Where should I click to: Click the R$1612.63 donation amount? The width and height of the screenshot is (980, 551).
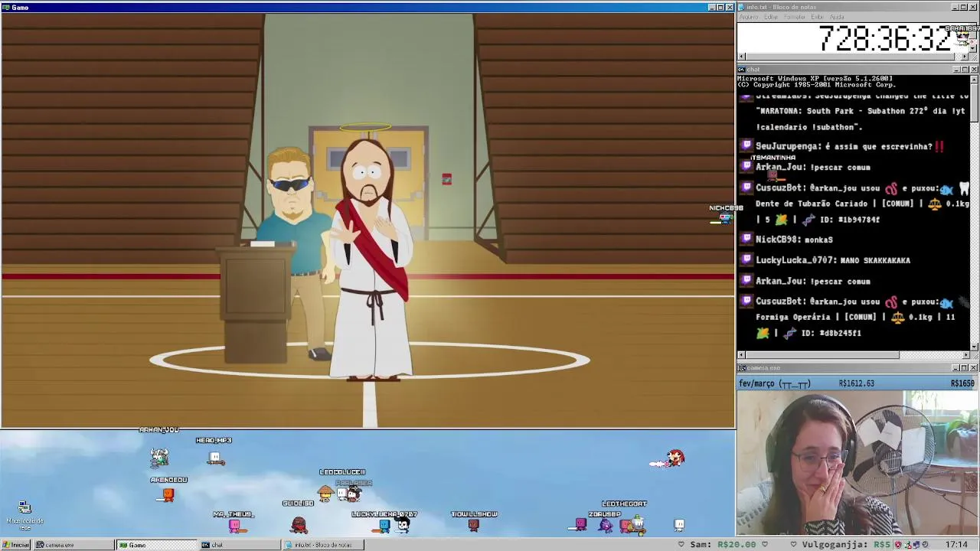click(856, 383)
